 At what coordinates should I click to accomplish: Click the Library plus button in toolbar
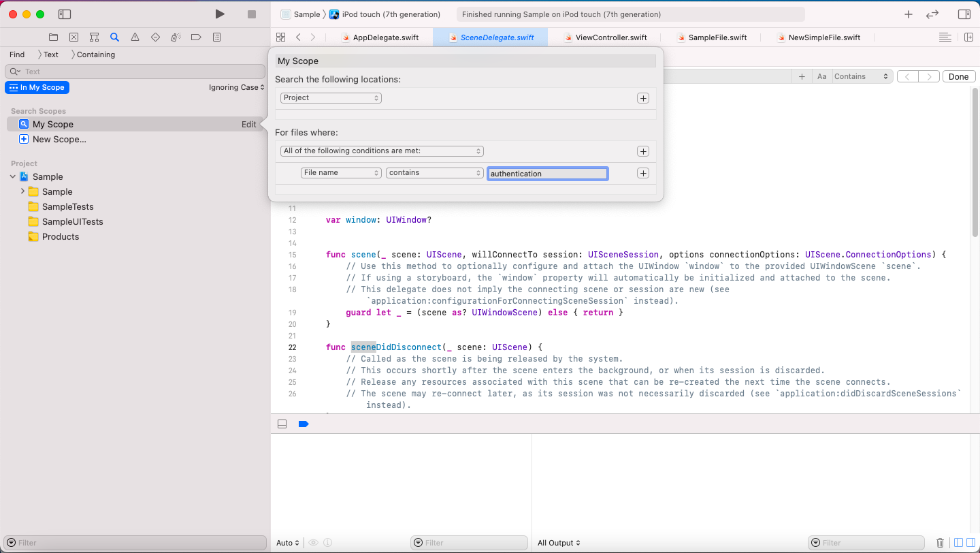(909, 14)
